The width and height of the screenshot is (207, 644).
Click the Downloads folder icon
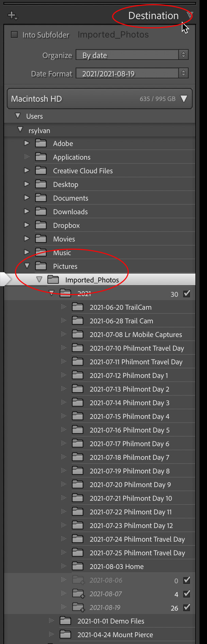click(41, 211)
